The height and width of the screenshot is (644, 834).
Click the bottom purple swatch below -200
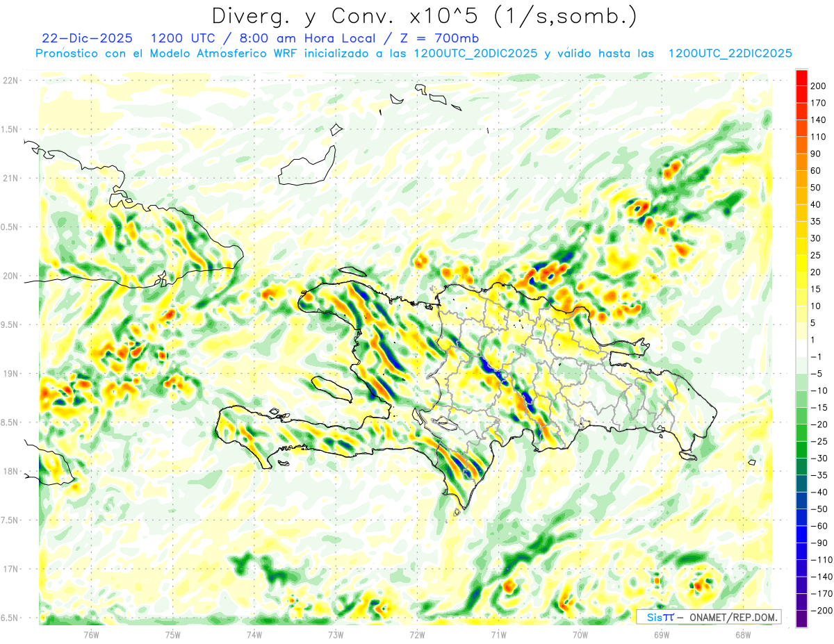point(801,619)
